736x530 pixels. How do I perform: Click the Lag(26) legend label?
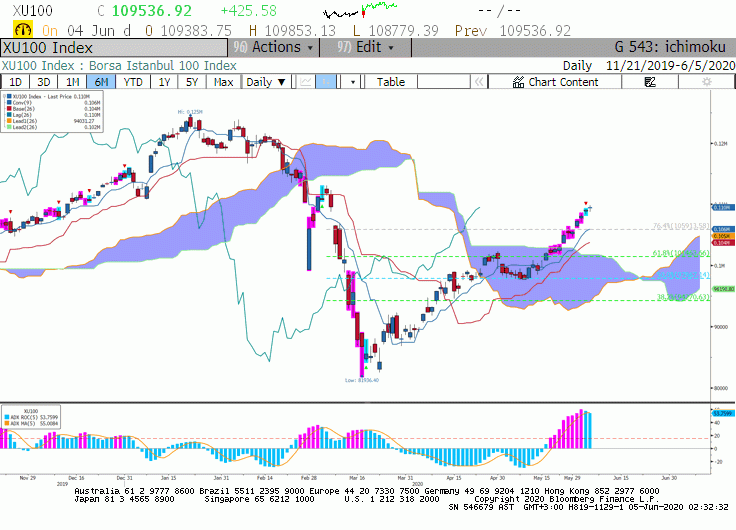tap(22, 115)
